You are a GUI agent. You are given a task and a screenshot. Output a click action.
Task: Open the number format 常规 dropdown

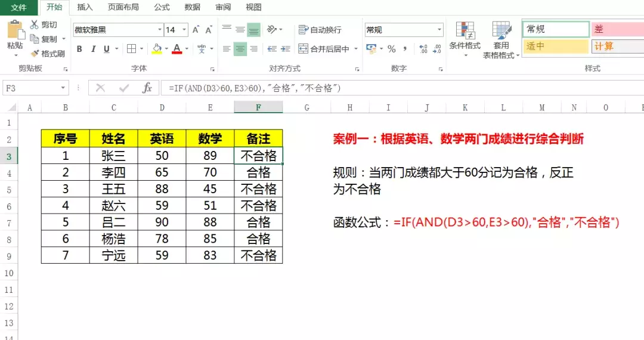pos(439,30)
